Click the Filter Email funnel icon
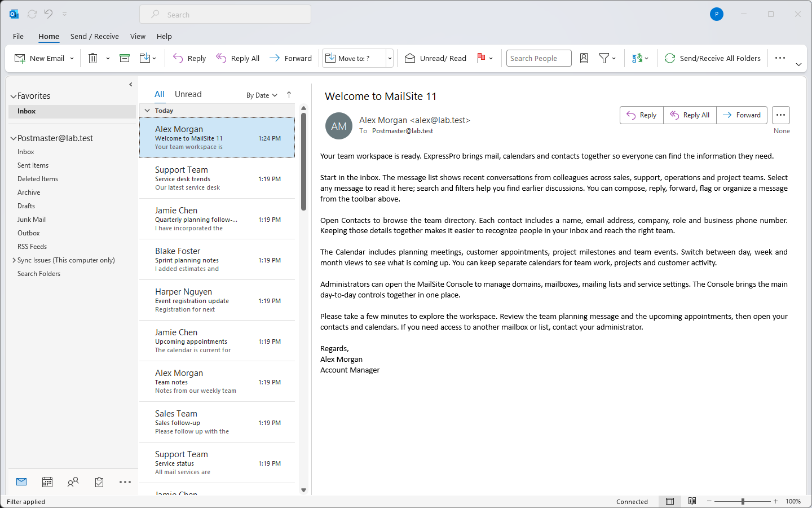 click(604, 58)
